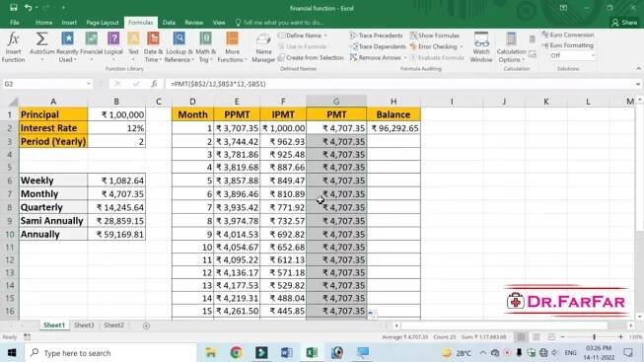Collapse the ribbon
The width and height of the screenshot is (644, 362).
pyautogui.click(x=638, y=69)
